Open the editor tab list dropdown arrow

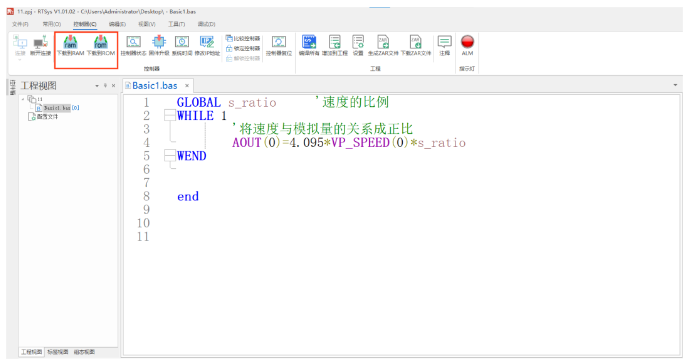675,85
